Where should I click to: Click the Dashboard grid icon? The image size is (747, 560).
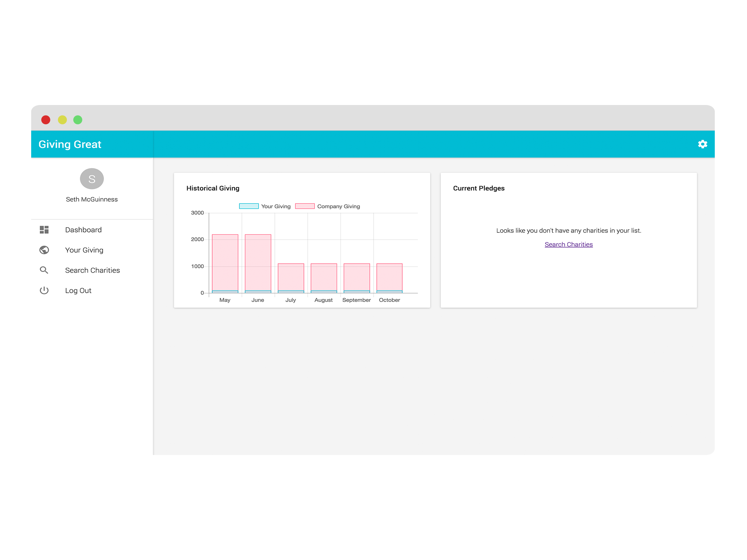coord(44,230)
